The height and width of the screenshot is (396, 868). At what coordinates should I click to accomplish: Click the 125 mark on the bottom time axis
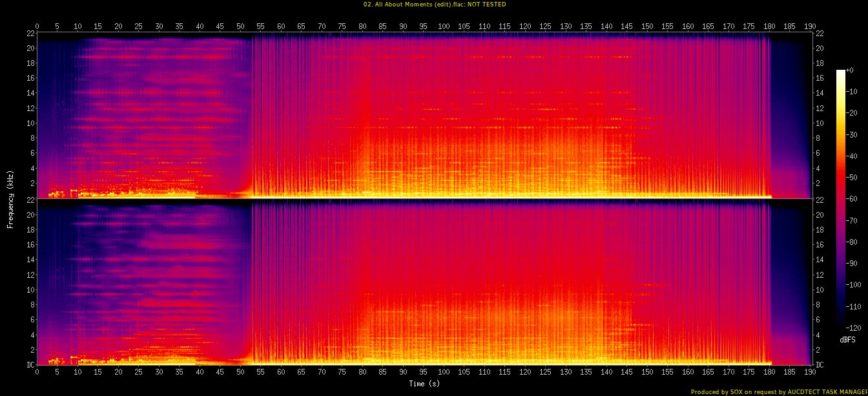click(545, 373)
